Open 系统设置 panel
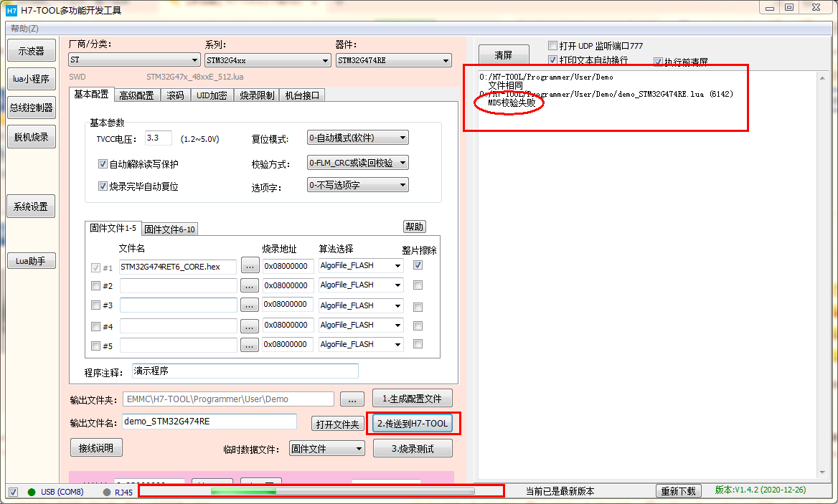The image size is (838, 504). point(31,206)
